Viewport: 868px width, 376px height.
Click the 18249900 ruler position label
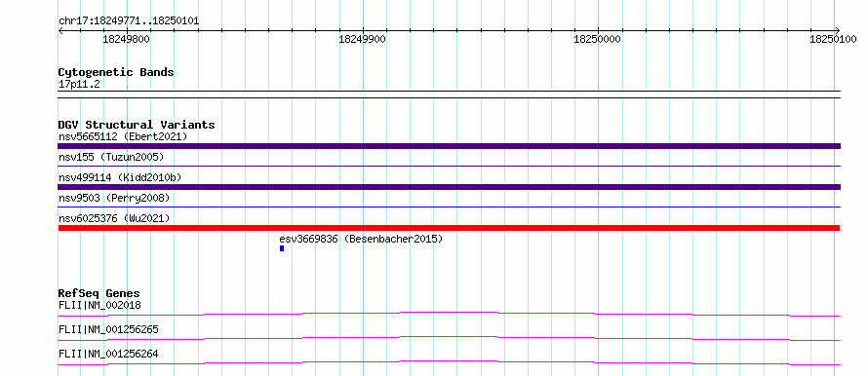[363, 39]
